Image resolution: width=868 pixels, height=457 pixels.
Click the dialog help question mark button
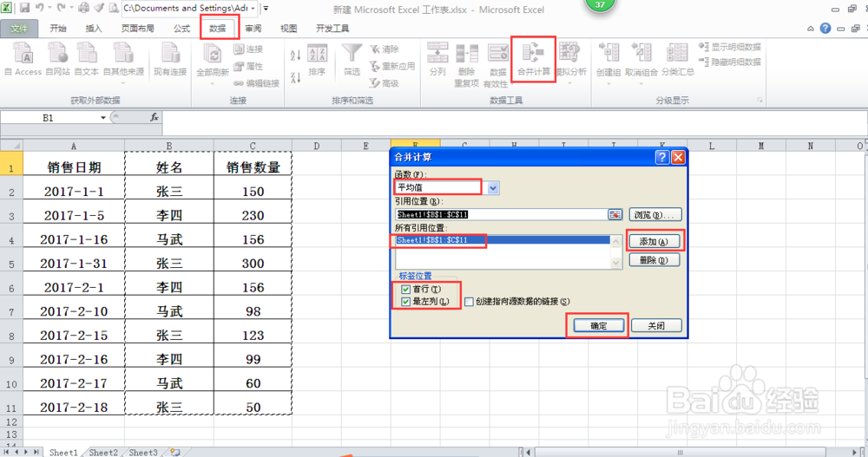pos(661,157)
